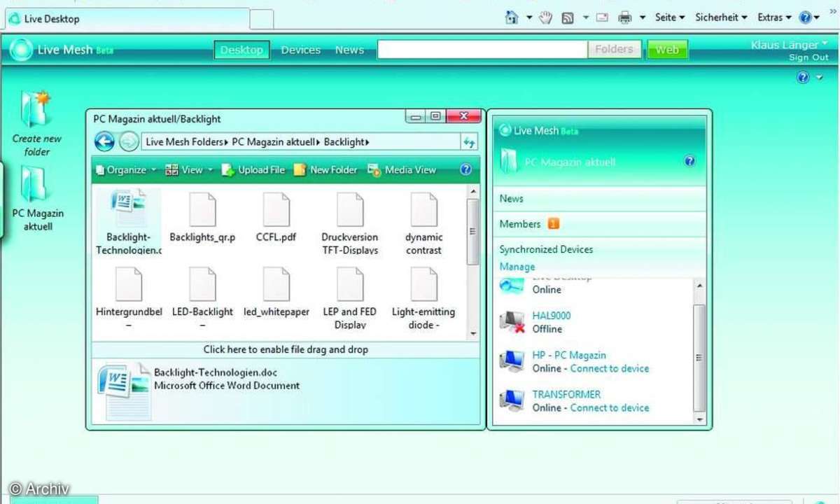Open help in folder toolbar
This screenshot has height=504, width=840.
pyautogui.click(x=466, y=169)
